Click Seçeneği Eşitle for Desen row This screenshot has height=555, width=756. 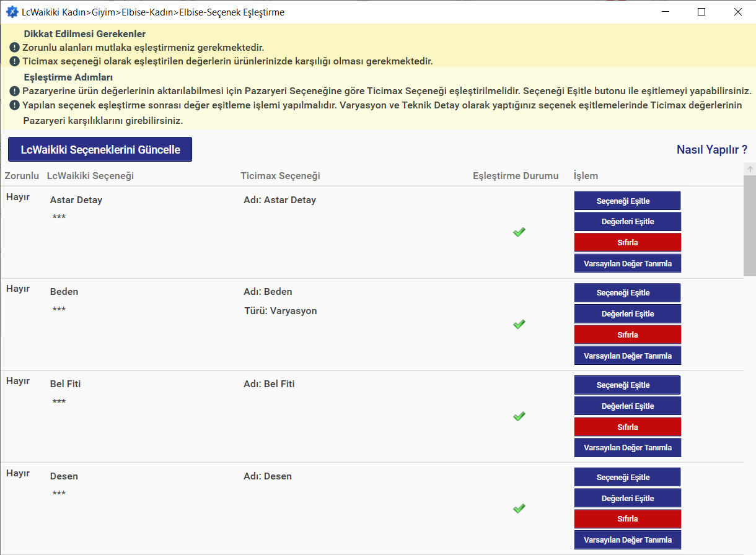(x=628, y=478)
